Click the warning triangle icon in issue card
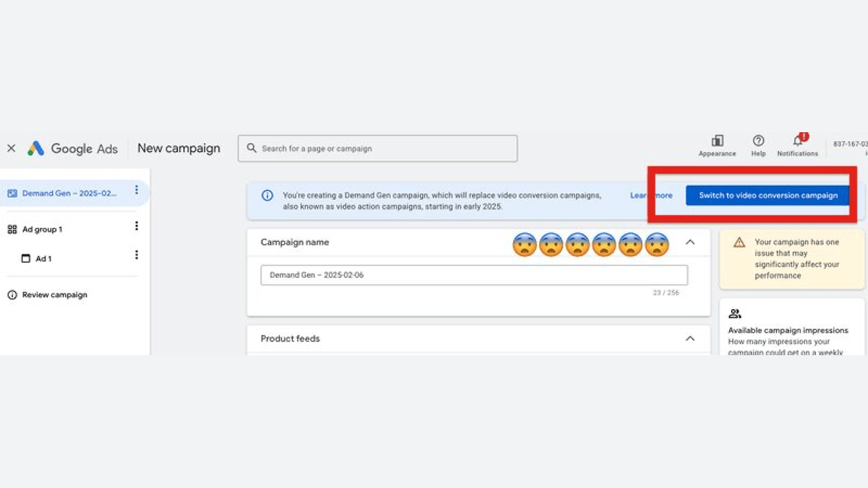This screenshot has height=488, width=868. (x=739, y=243)
